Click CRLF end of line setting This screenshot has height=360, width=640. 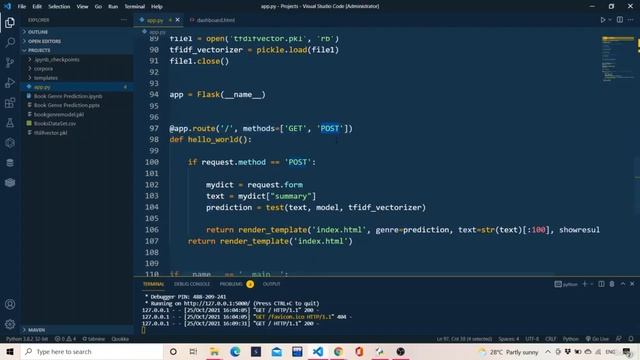pos(551,339)
